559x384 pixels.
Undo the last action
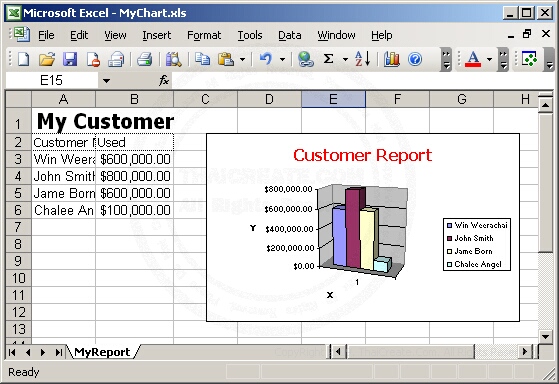[266, 59]
